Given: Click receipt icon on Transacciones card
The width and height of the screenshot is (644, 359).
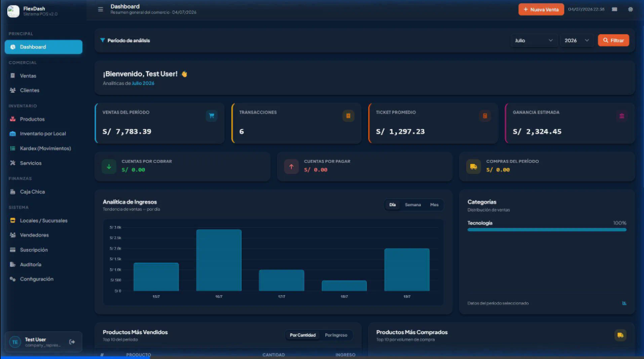Looking at the screenshot, I should pos(348,116).
